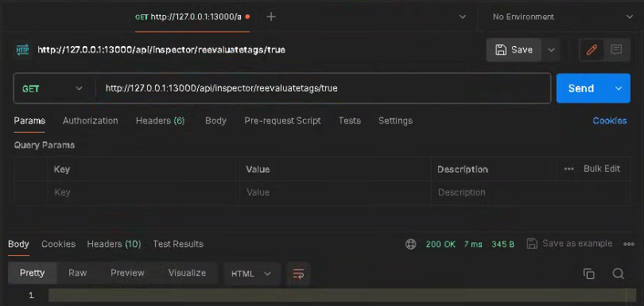This screenshot has width=644, height=306.
Task: Copy response body with copy icon
Action: click(589, 274)
